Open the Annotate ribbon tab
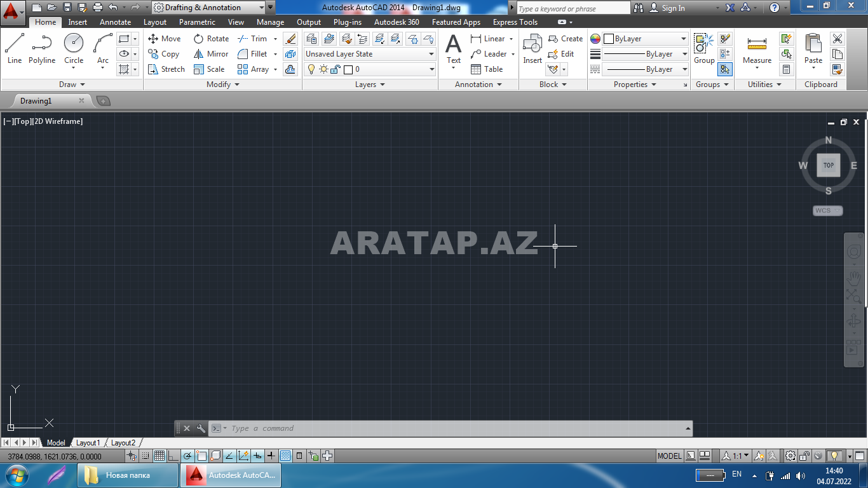This screenshot has width=868, height=488. click(115, 22)
